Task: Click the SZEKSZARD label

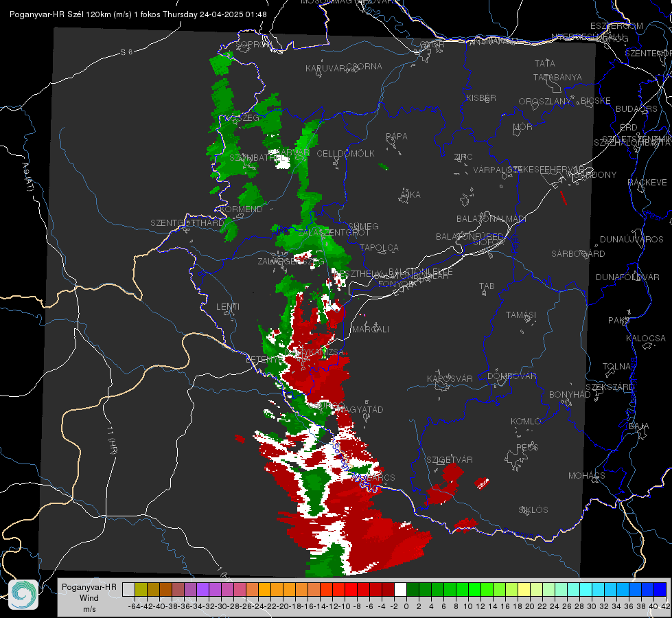Action: click(x=610, y=387)
